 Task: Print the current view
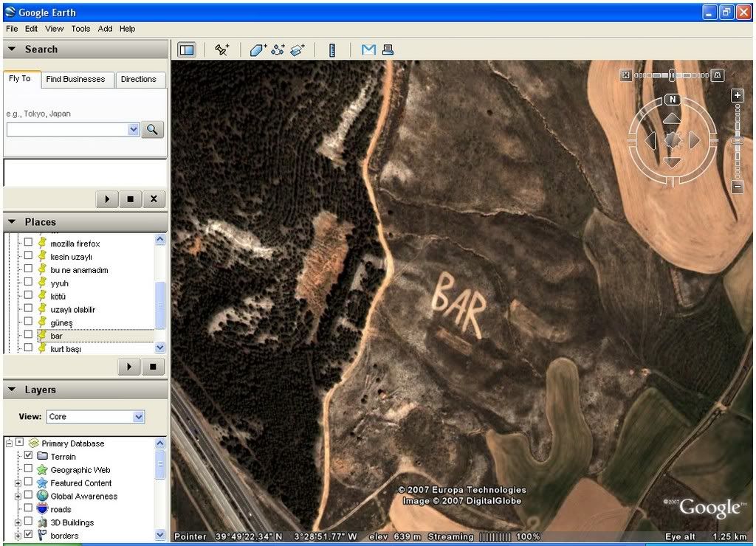[x=388, y=49]
